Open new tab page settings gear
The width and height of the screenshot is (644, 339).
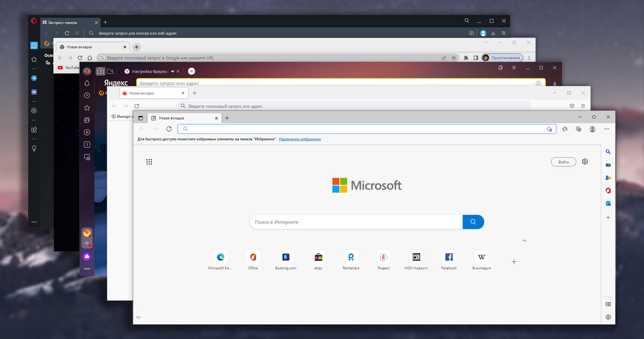tap(585, 161)
